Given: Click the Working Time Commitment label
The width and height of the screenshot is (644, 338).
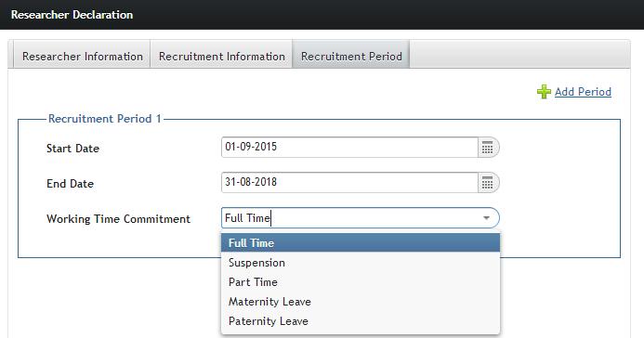Looking at the screenshot, I should coord(118,218).
